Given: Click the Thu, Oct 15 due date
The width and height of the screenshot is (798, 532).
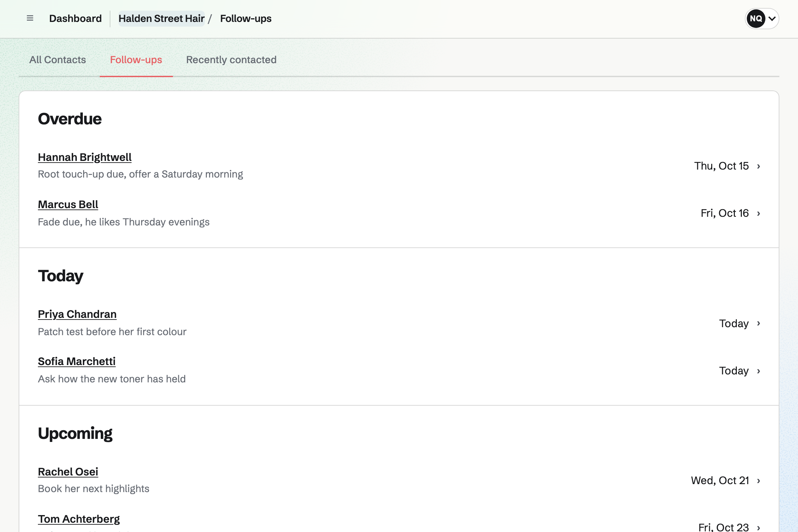Looking at the screenshot, I should pyautogui.click(x=721, y=166).
